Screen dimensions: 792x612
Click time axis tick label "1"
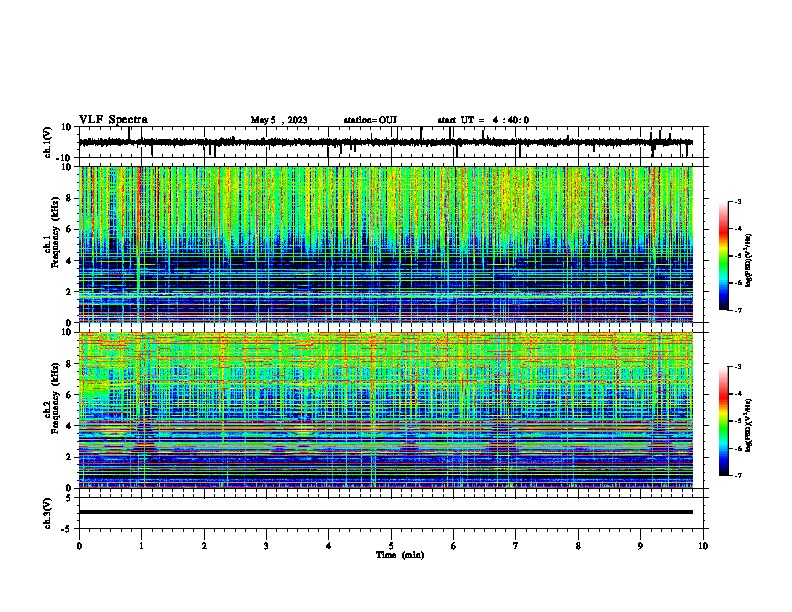pos(141,546)
